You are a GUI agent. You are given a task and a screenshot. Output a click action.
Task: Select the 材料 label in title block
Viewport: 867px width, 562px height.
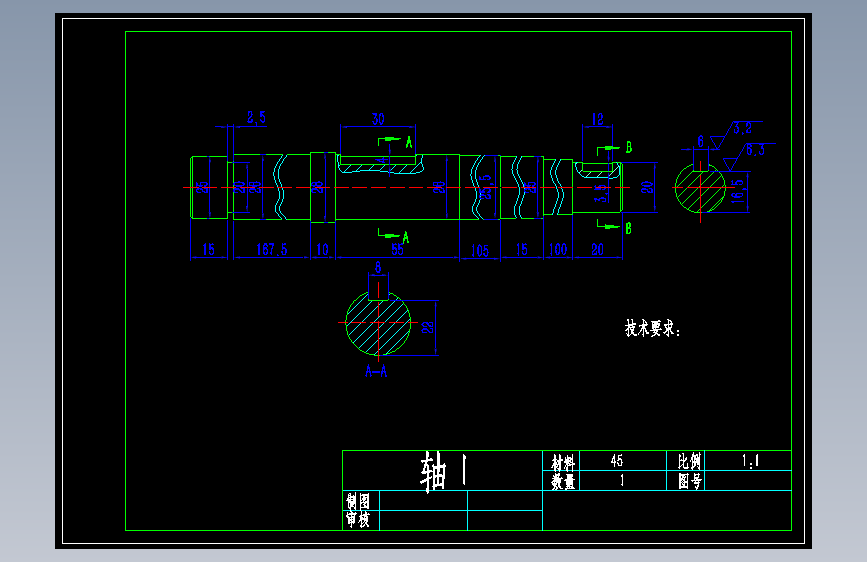click(563, 461)
